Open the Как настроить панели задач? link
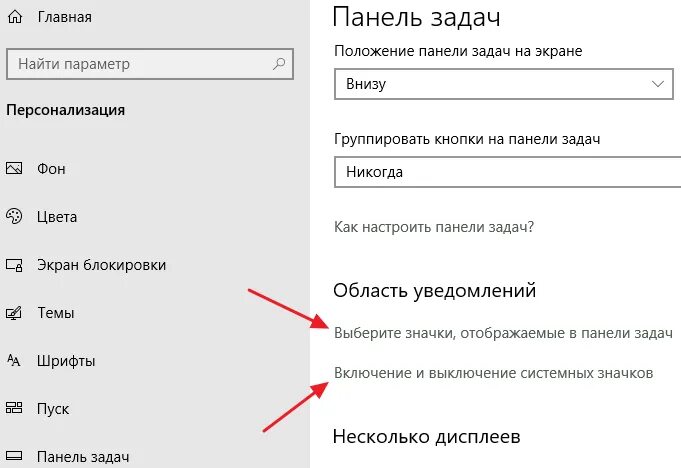The image size is (681, 468). coord(434,227)
